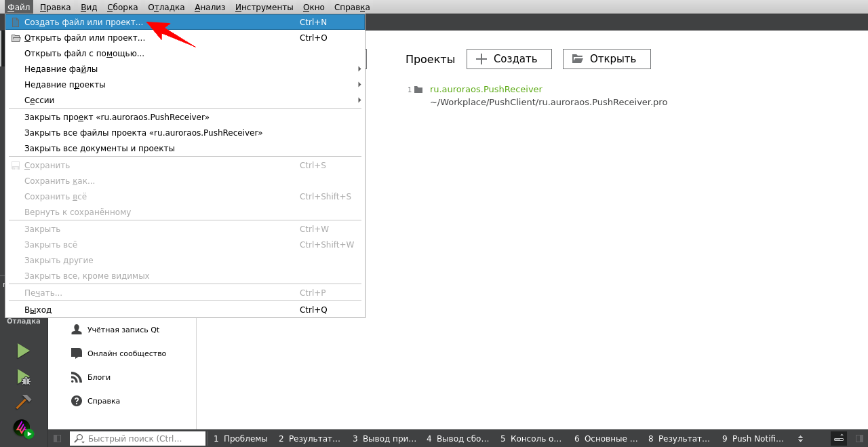Build the project with the hammer icon
This screenshot has height=447, width=868.
[23, 402]
